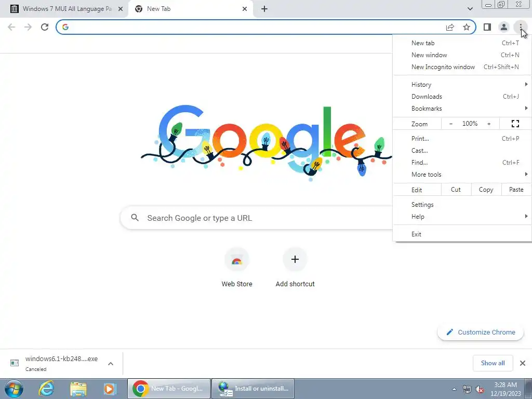This screenshot has width=532, height=399.
Task: Switch to Install or uninstall taskbar window
Action: [253, 389]
